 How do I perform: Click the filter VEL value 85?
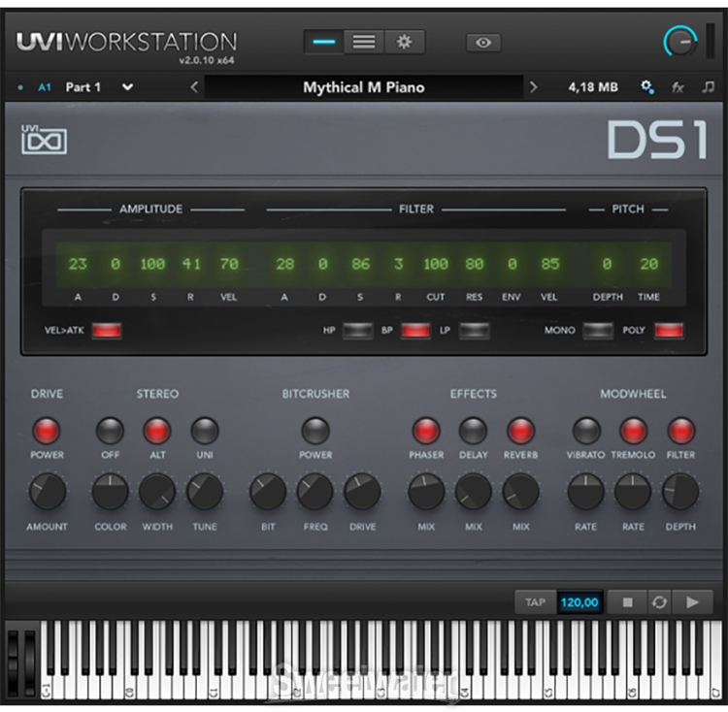[549, 264]
